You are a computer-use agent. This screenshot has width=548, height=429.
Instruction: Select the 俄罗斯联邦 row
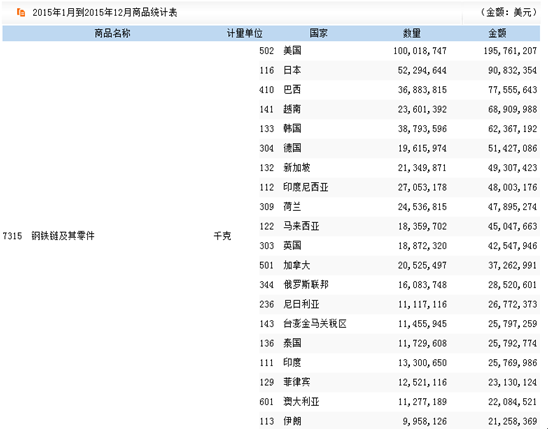pos(399,285)
